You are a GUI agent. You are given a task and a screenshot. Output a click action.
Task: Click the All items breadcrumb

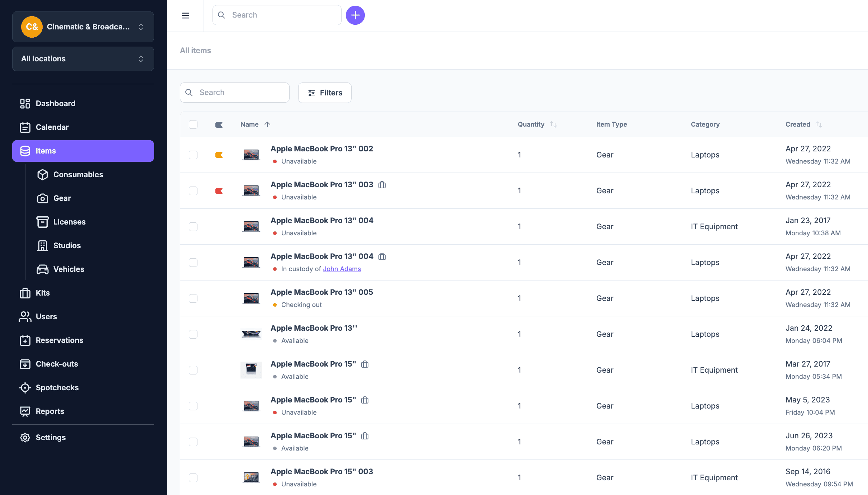pyautogui.click(x=195, y=51)
